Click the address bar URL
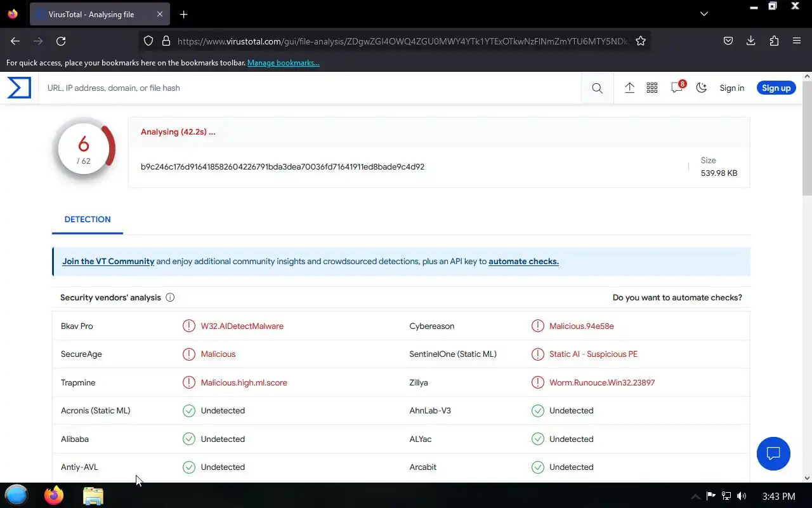 403,41
